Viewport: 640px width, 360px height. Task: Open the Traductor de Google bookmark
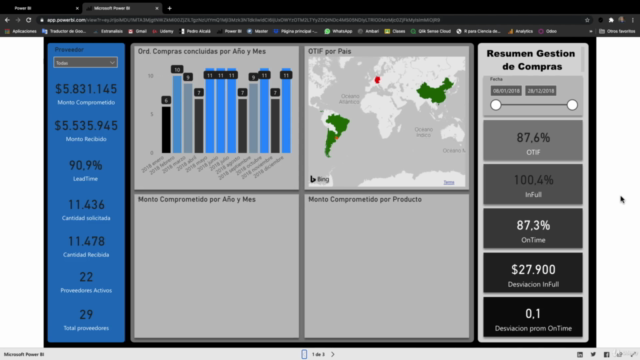(64, 31)
